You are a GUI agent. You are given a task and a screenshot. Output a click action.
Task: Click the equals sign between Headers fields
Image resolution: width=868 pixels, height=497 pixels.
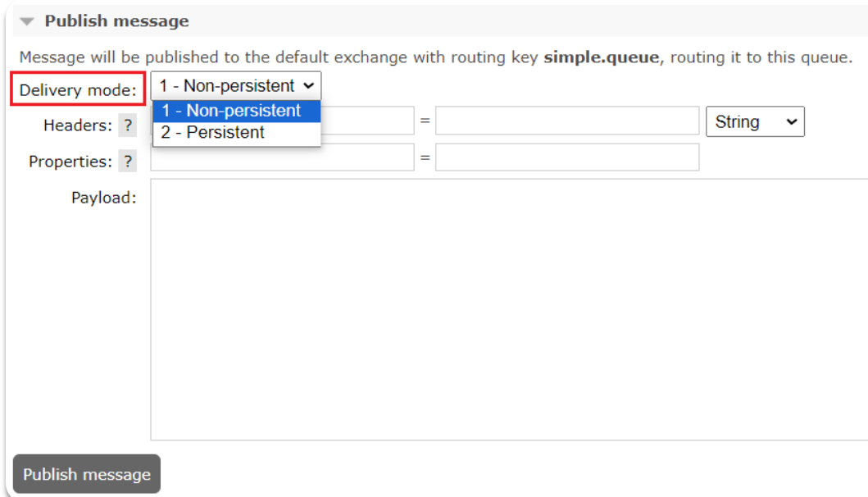[x=425, y=121]
